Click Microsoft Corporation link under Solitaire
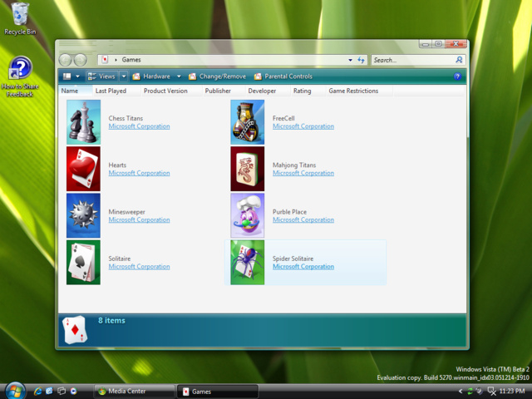532x399 pixels. coord(139,267)
